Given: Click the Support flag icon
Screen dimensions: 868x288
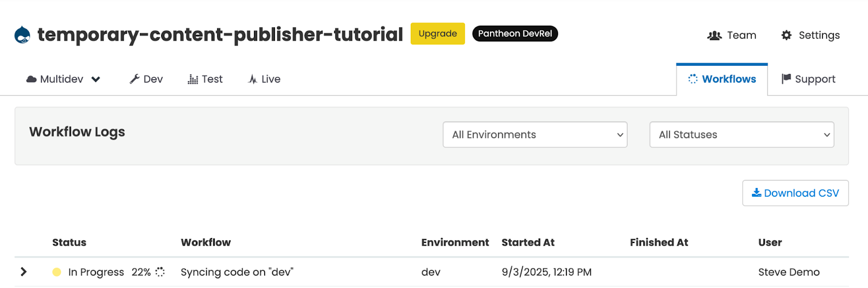Looking at the screenshot, I should pyautogui.click(x=786, y=79).
